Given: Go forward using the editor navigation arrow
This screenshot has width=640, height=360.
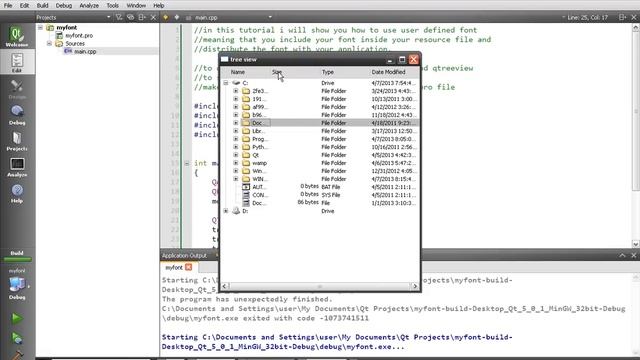Looking at the screenshot, I should 177,17.
